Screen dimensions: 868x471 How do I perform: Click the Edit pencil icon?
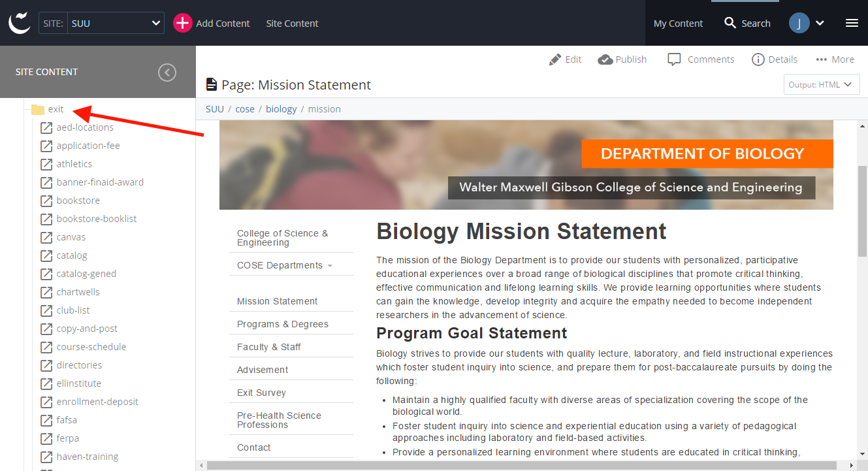click(x=555, y=59)
